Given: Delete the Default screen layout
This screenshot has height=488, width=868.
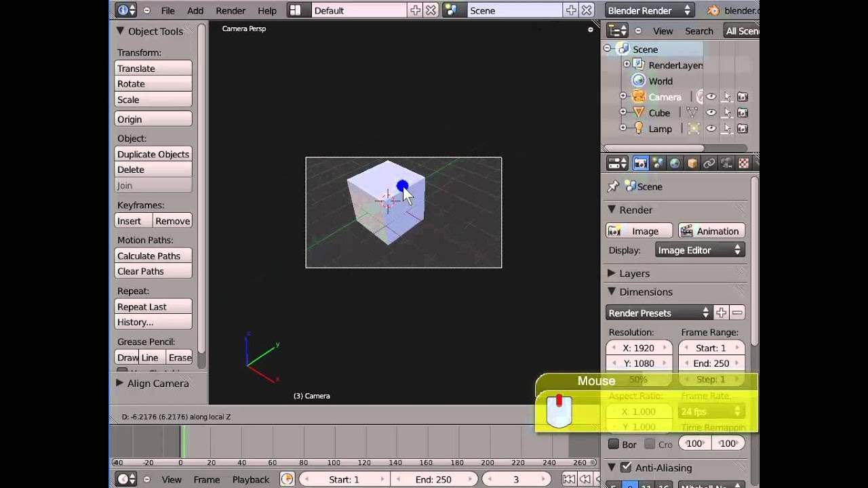Looking at the screenshot, I should click(431, 10).
